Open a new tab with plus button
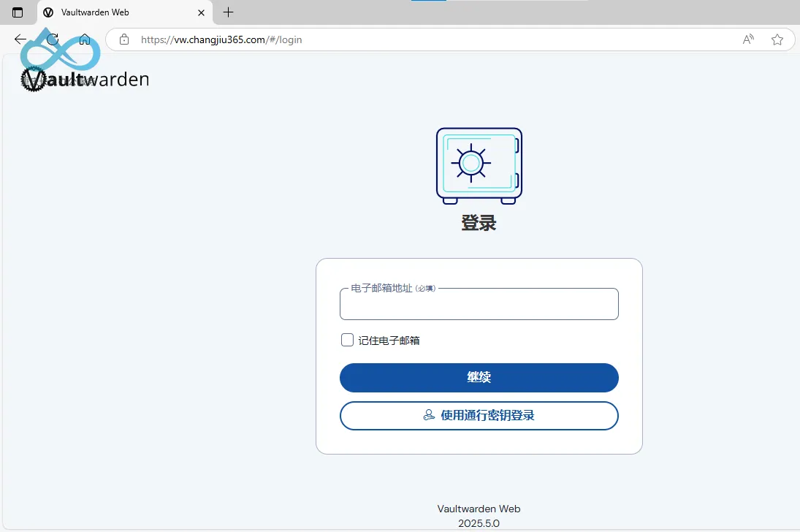This screenshot has width=800, height=532. click(228, 12)
